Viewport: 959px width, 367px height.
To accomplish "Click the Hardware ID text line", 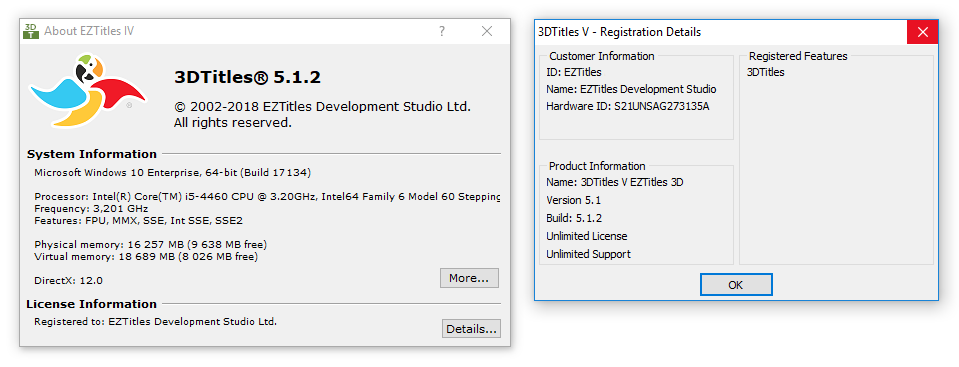I will [628, 106].
